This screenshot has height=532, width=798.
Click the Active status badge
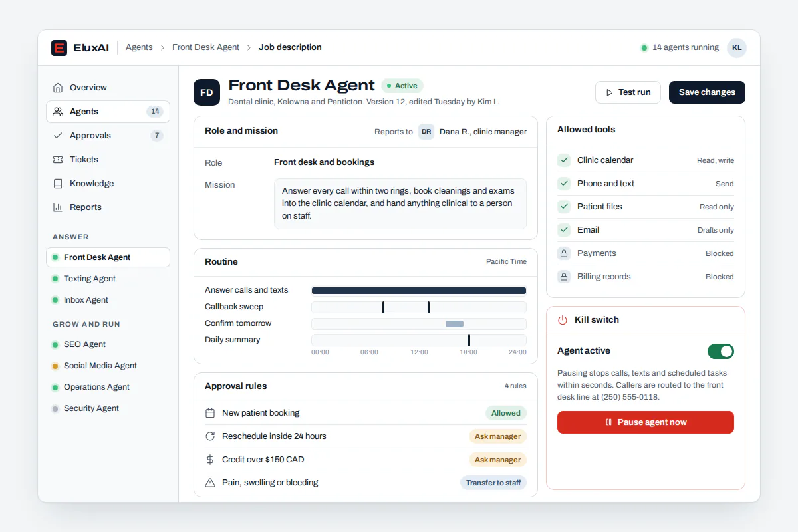click(x=402, y=86)
